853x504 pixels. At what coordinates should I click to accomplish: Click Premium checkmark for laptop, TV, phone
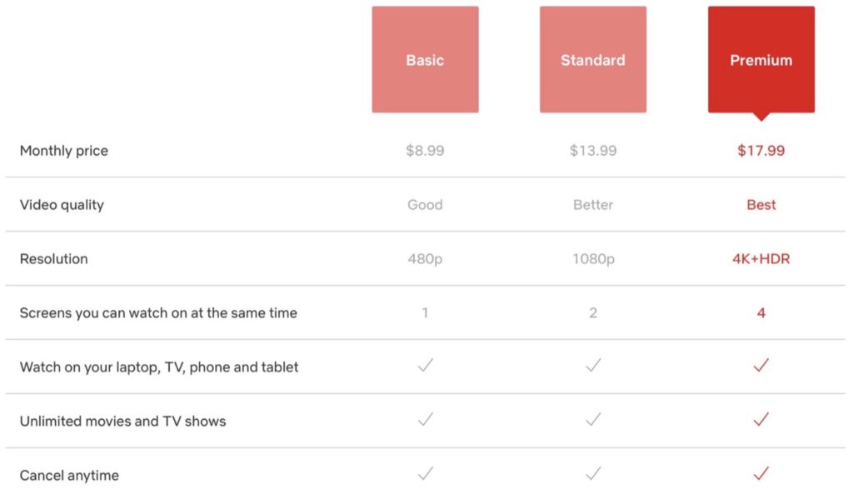coord(761,366)
